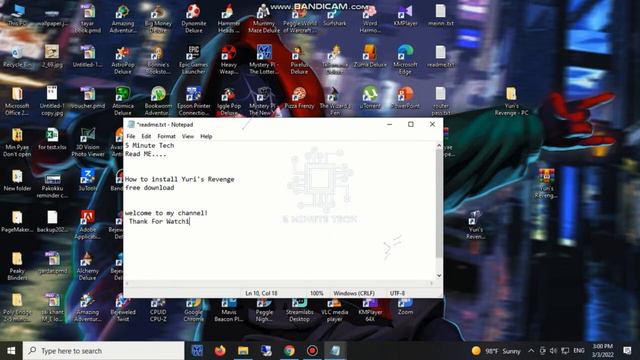Select the Atomica Deluxe desktop icon
The height and width of the screenshot is (360, 640).
click(x=123, y=101)
